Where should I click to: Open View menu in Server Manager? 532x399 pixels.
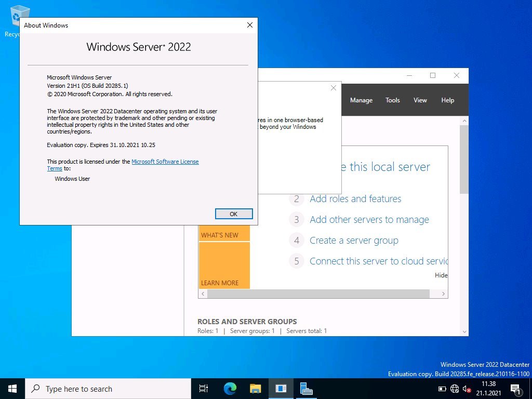click(x=420, y=100)
